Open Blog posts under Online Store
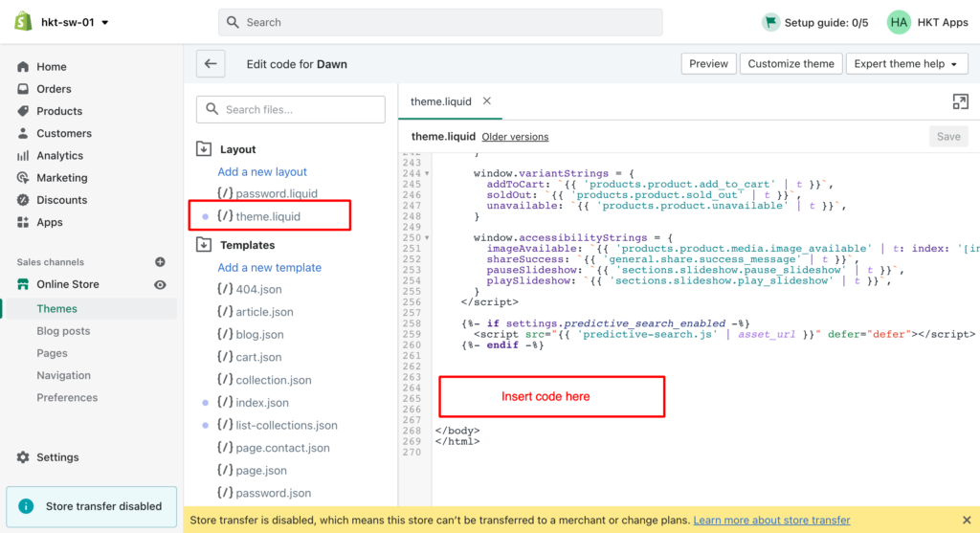This screenshot has height=533, width=980. [63, 331]
